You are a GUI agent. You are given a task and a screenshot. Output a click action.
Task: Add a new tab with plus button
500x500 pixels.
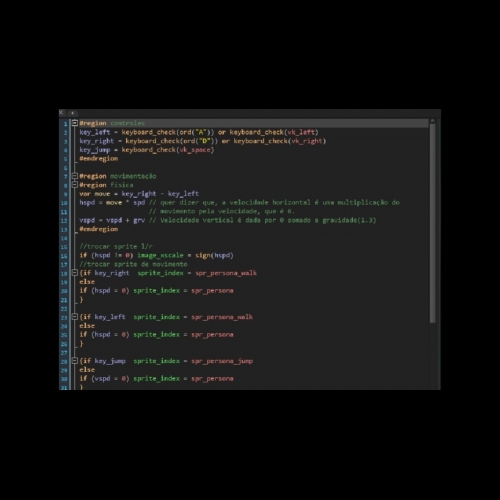tap(72, 113)
